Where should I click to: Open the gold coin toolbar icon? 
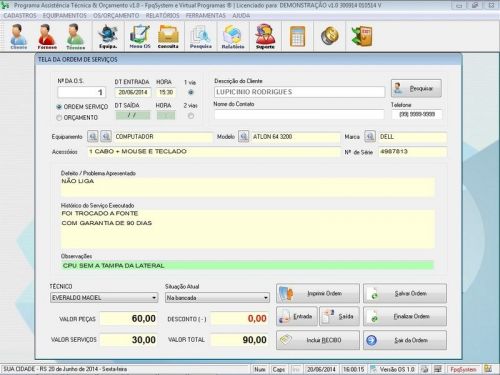click(330, 36)
